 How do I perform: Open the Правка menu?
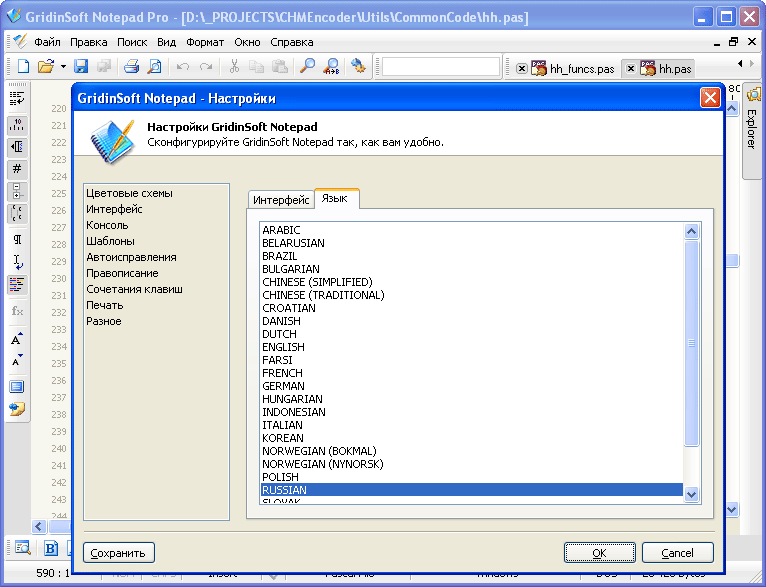88,42
